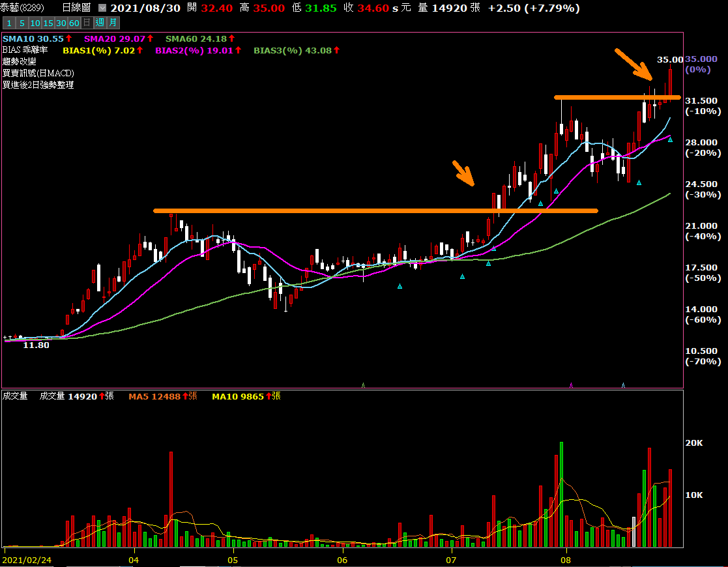This screenshot has height=567, width=728.
Task: Select the 60-minute timeframe button
Action: click(x=74, y=23)
